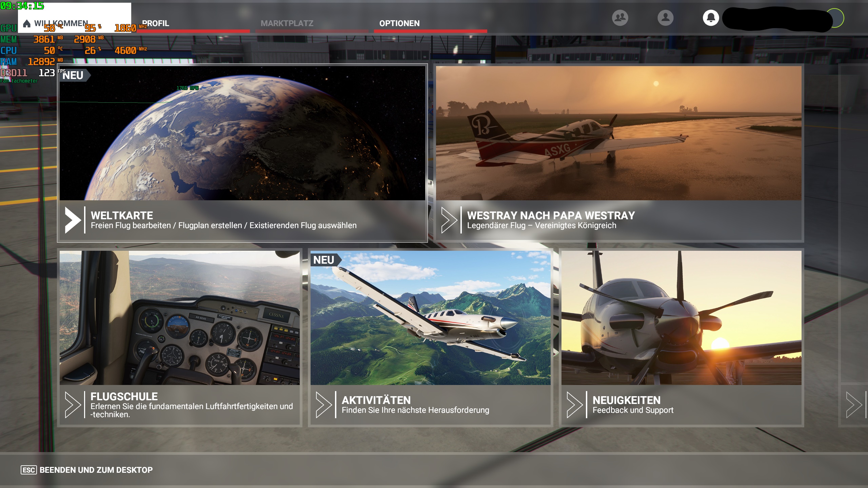Screen dimensions: 868x488
Task: Switch to the Marktplatz tab
Action: tap(287, 23)
